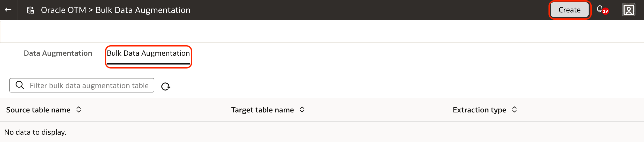Click the No data to display row
The width and height of the screenshot is (644, 150).
pos(35,132)
